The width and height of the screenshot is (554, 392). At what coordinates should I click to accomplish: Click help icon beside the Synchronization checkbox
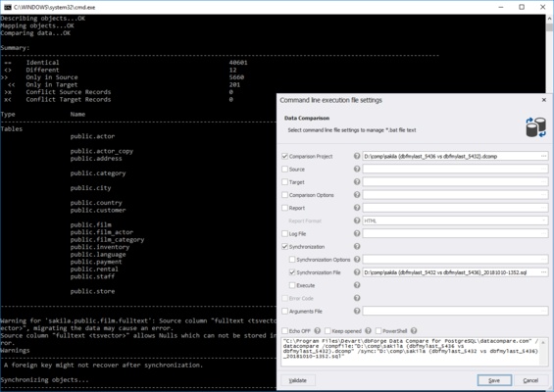357,246
